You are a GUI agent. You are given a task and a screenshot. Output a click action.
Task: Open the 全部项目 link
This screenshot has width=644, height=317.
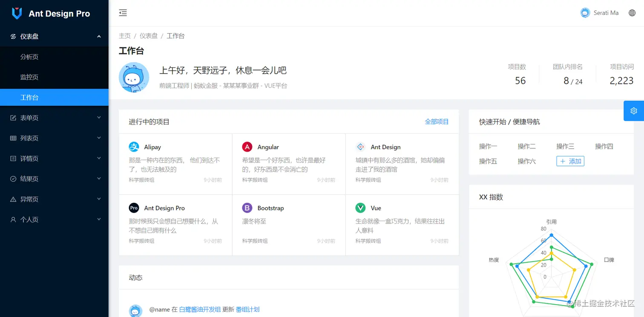coord(437,121)
